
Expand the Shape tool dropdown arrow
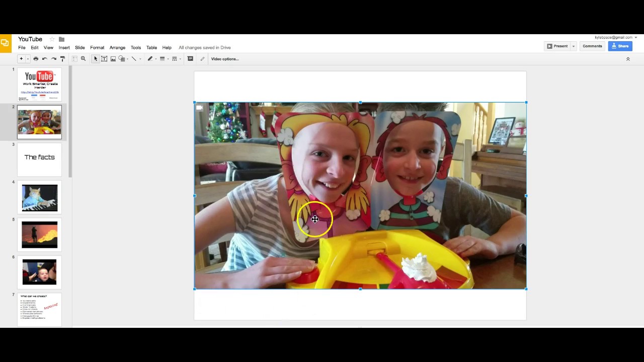127,59
